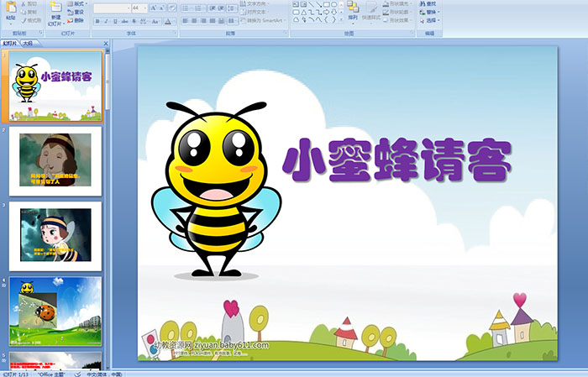Open the Shape Effects menu
Screen dimensions: 588x377
[396, 20]
